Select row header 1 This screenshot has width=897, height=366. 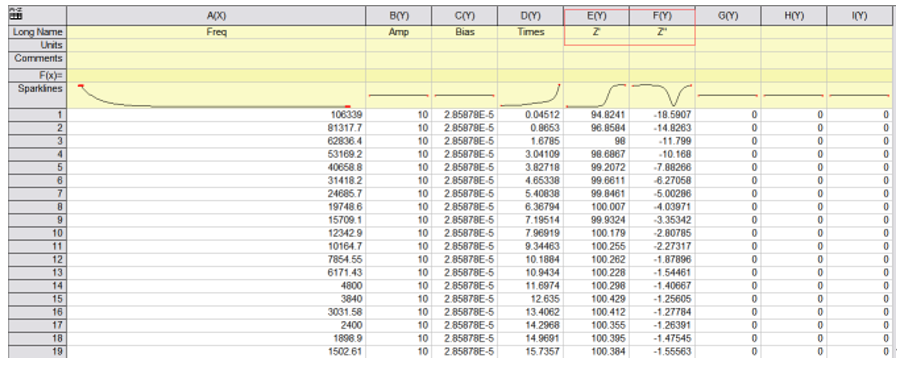click(37, 114)
